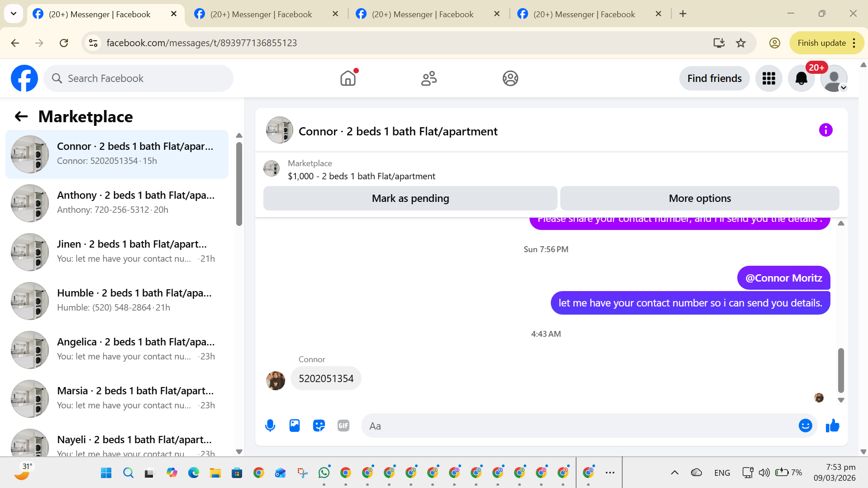Open the account profile avatar menu

click(834, 78)
